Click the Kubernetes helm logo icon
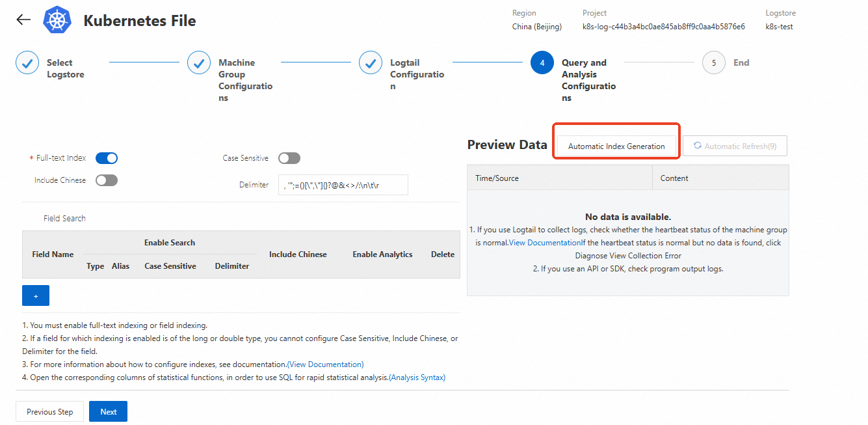868x425 pixels. click(57, 20)
